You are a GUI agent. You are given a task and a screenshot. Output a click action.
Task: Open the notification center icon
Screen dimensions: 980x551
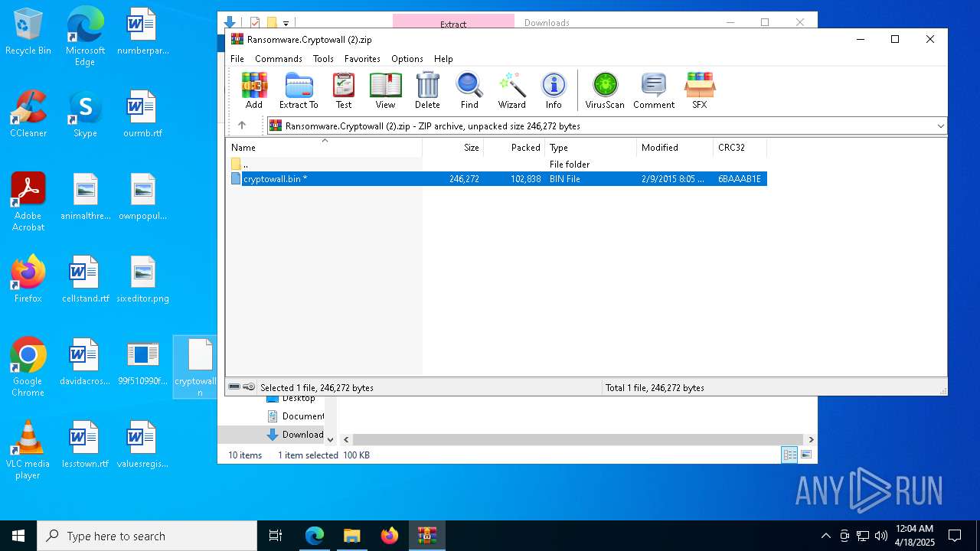[955, 536]
